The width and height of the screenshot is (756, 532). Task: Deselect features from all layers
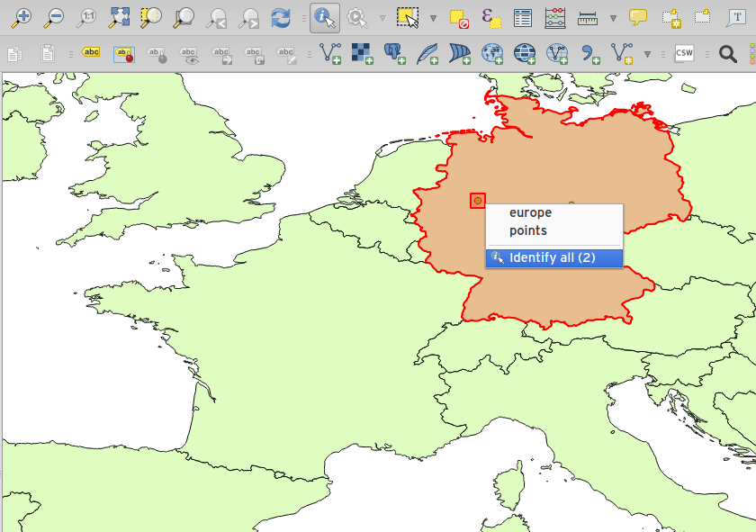tap(459, 17)
